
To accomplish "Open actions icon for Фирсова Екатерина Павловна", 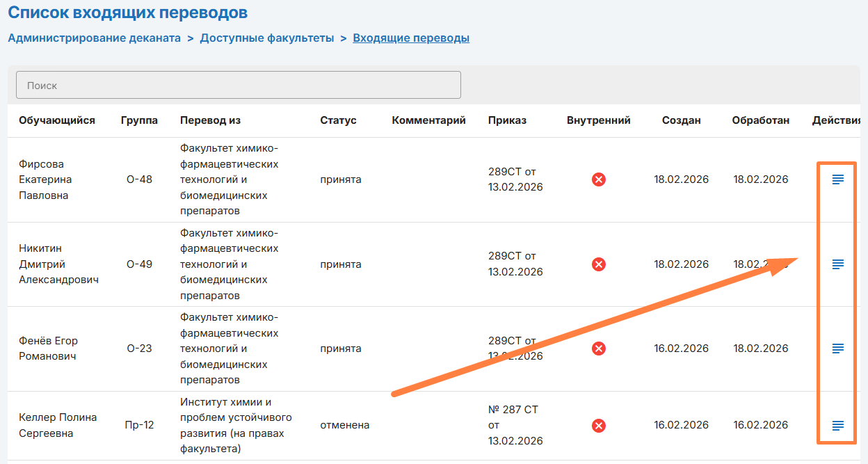I will click(x=838, y=179).
